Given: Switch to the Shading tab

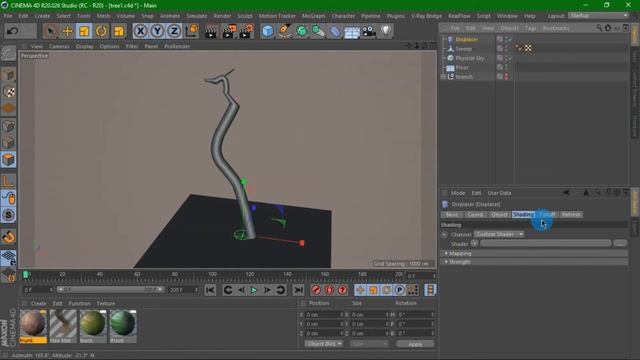Looking at the screenshot, I should coord(523,214).
